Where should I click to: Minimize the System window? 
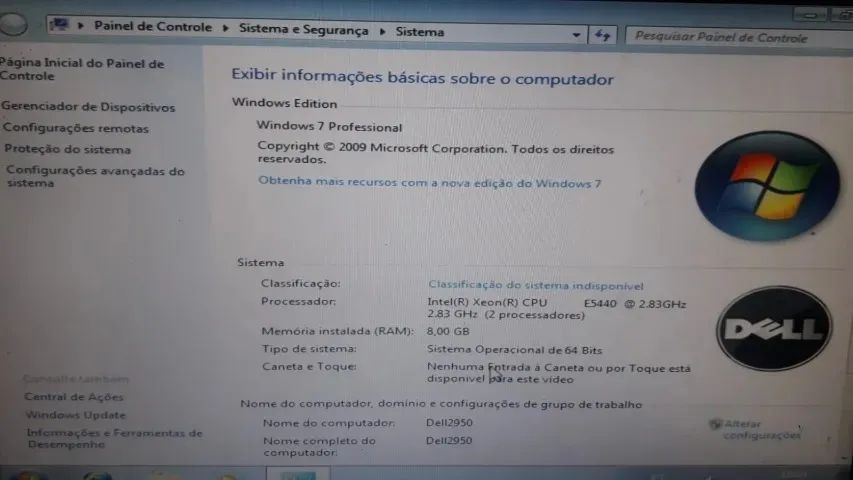pos(810,15)
